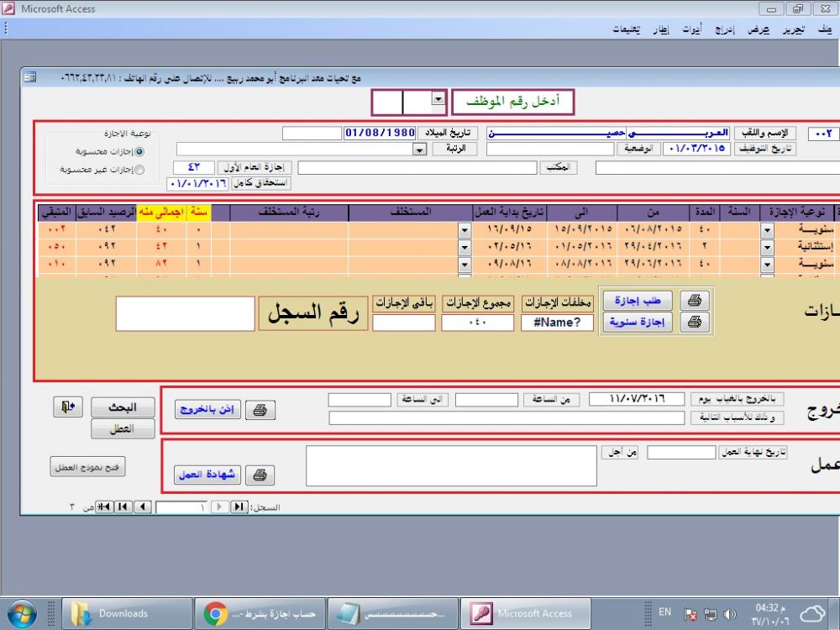Click the من الساعة time field

tap(486, 400)
